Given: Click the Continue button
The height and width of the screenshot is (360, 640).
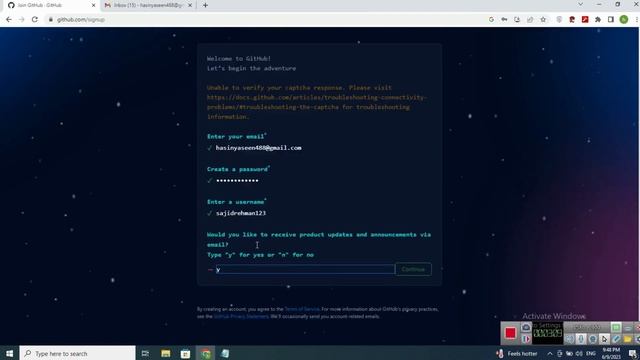Looking at the screenshot, I should [x=413, y=269].
